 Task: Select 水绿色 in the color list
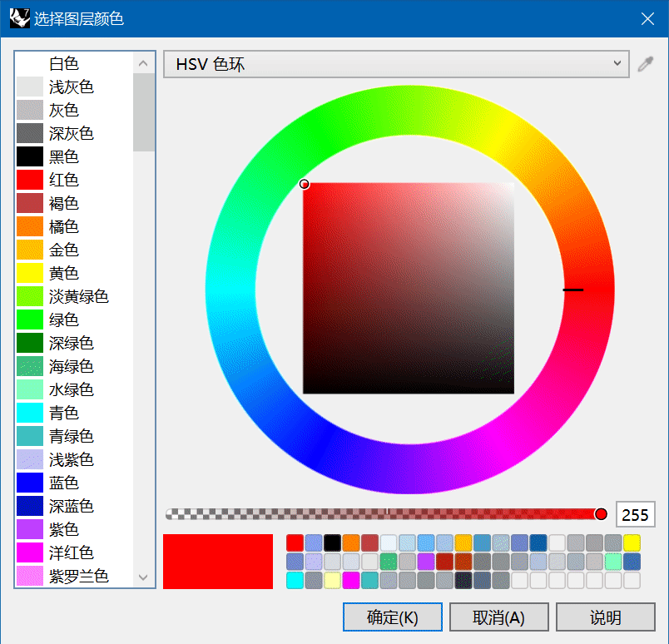[x=74, y=389]
